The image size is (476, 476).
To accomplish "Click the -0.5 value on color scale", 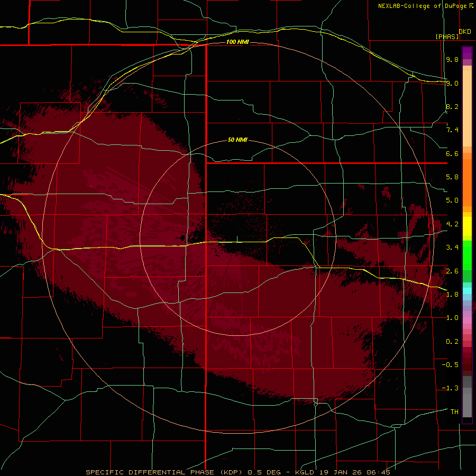I will (x=450, y=365).
